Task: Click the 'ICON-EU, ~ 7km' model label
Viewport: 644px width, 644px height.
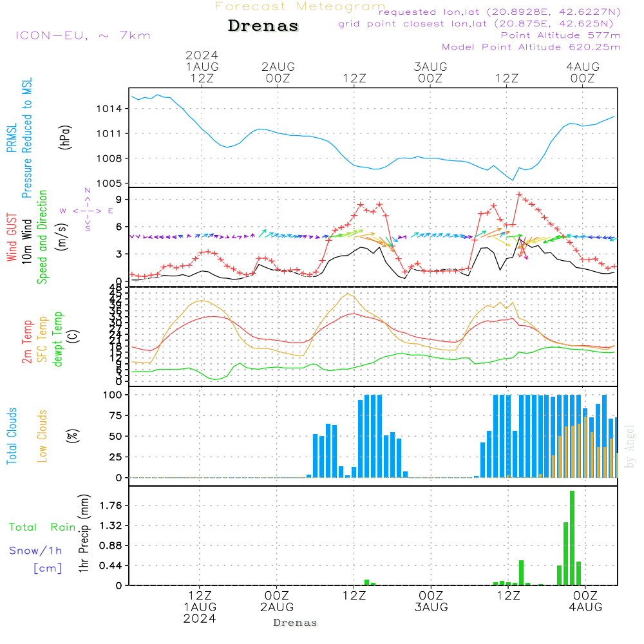Action: coord(83,35)
